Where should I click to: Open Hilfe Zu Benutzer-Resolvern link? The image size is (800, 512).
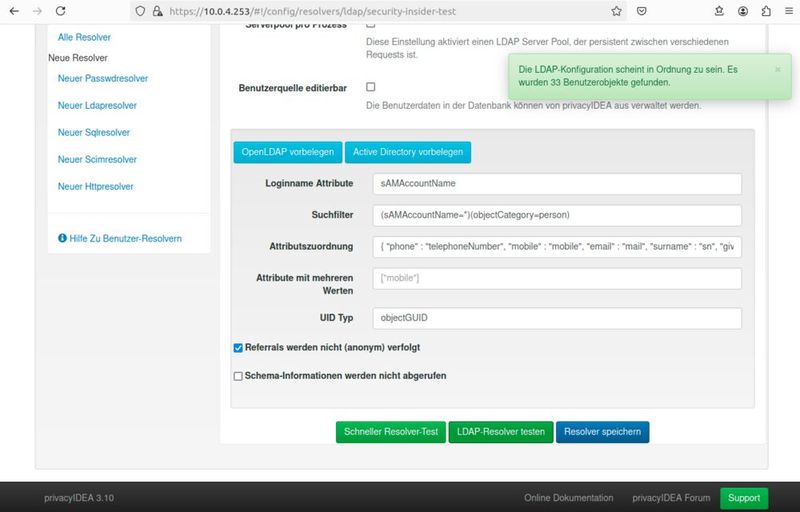tap(125, 239)
